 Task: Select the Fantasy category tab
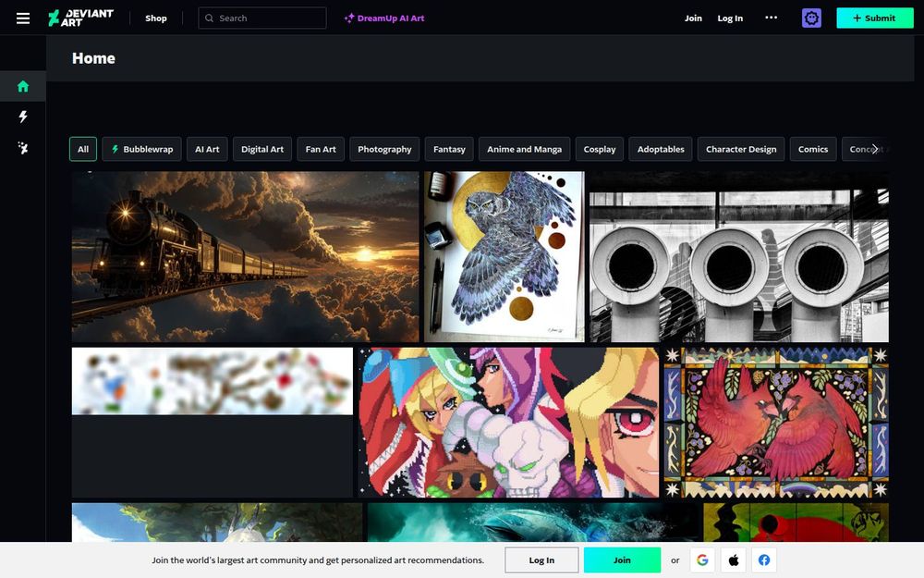pos(449,149)
